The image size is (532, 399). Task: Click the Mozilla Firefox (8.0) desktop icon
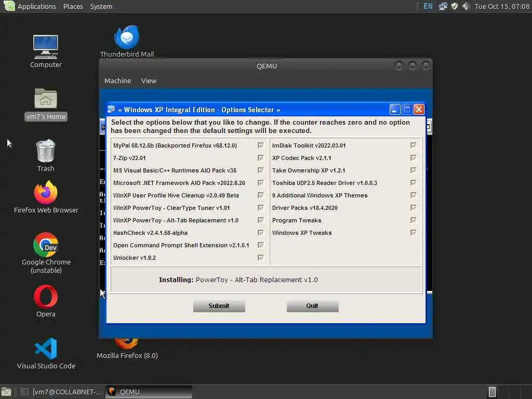127,349
